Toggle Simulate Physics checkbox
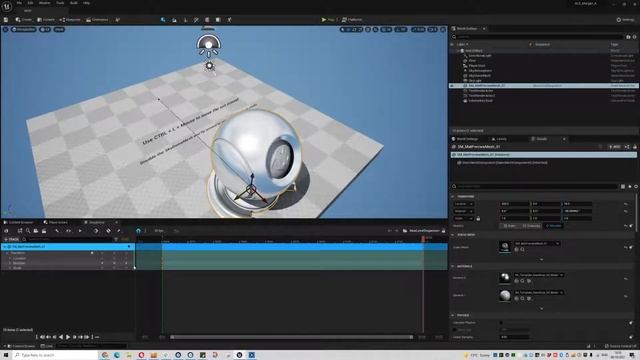 coord(501,323)
